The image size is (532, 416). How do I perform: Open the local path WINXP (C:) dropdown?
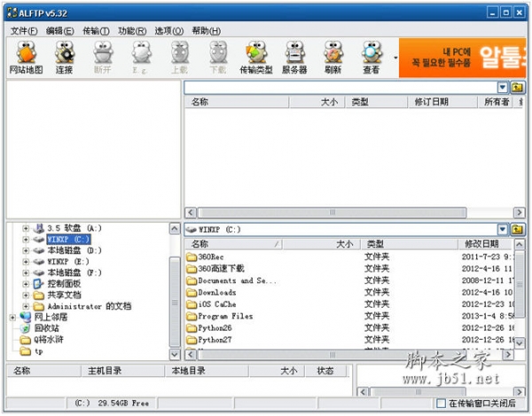[503, 230]
